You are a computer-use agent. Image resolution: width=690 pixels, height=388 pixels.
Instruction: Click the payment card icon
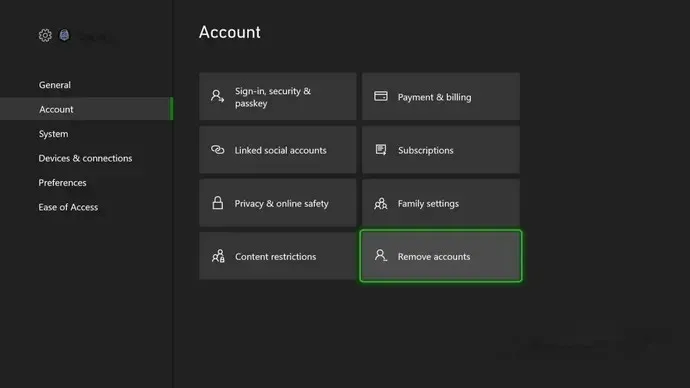point(381,96)
